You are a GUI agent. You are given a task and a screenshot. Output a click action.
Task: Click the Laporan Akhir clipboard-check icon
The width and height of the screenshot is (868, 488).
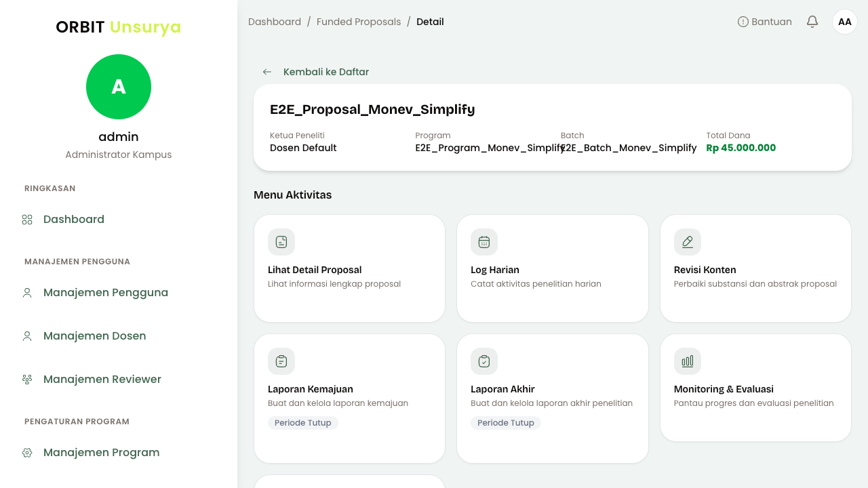tap(484, 361)
